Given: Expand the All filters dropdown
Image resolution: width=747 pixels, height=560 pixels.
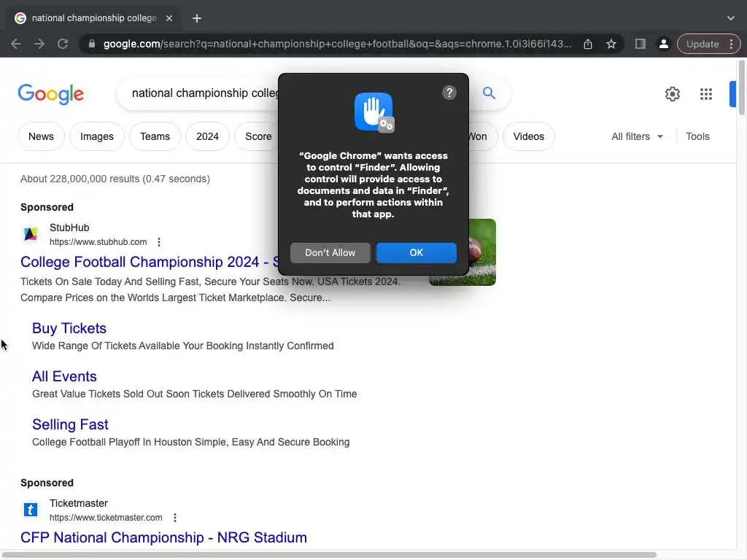Looking at the screenshot, I should [638, 136].
